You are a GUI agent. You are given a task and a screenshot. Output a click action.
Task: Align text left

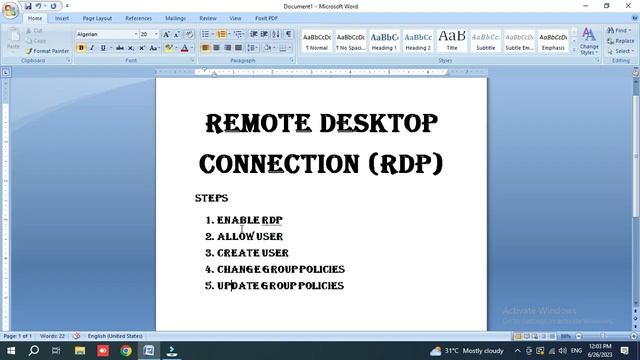click(x=205, y=48)
